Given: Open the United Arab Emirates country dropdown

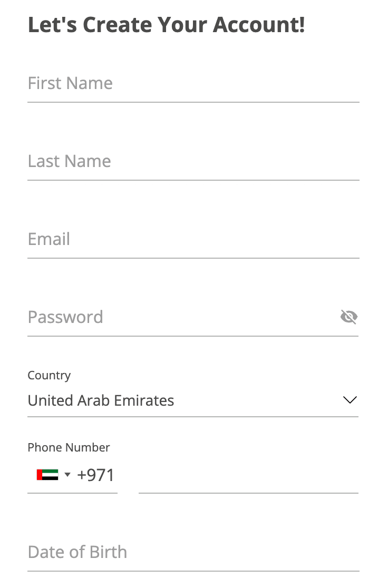Looking at the screenshot, I should 193,400.
